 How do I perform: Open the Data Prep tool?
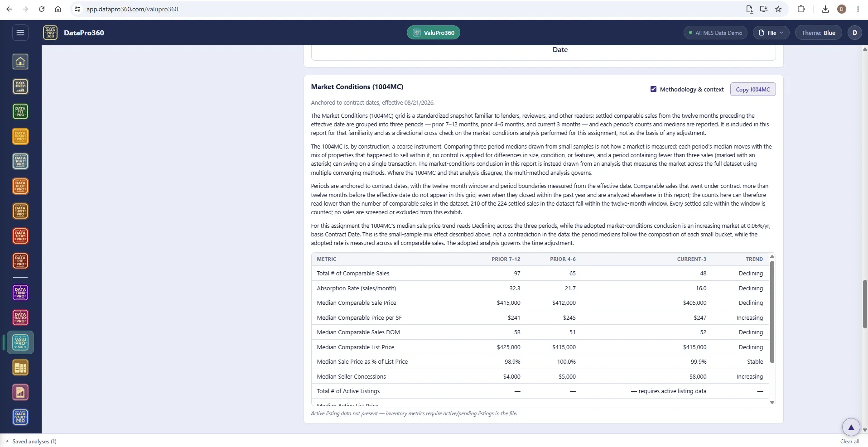pos(20,87)
